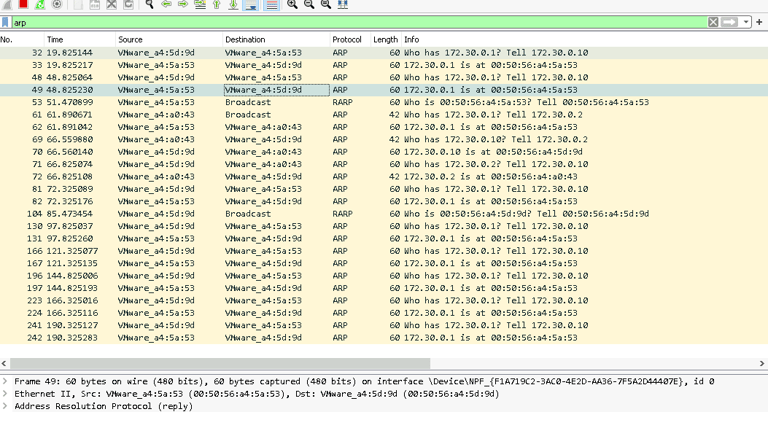Select packet 53 RARP broadcast row
Screen dimensions: 768x423
(x=384, y=102)
